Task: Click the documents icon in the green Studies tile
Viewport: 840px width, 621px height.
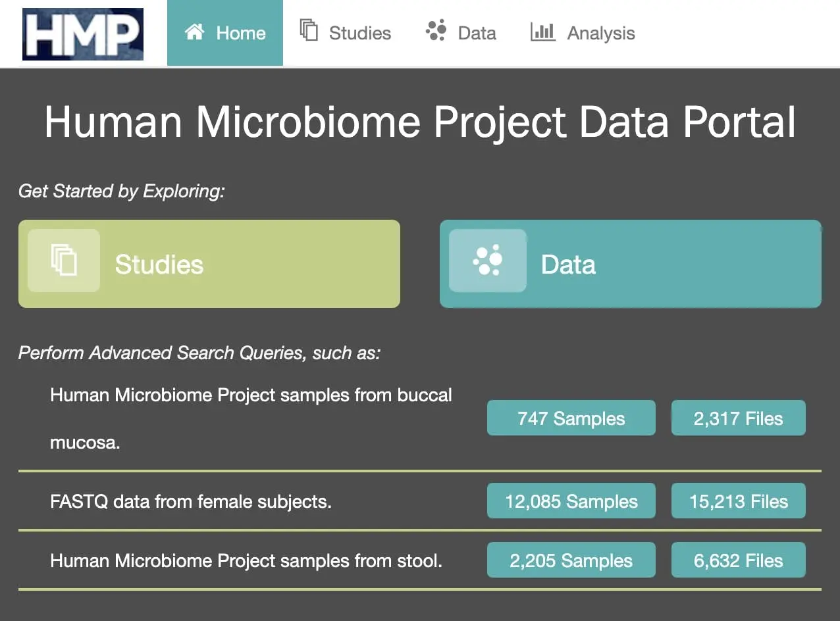Action: [64, 261]
